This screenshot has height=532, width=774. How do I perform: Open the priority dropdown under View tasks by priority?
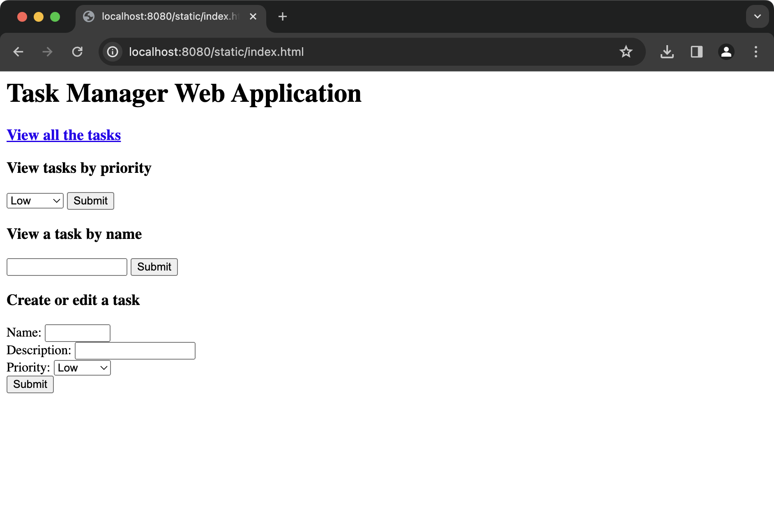(x=35, y=201)
